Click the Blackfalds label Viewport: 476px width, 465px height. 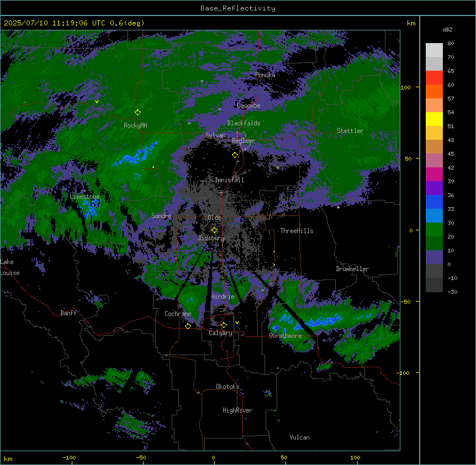click(x=244, y=123)
